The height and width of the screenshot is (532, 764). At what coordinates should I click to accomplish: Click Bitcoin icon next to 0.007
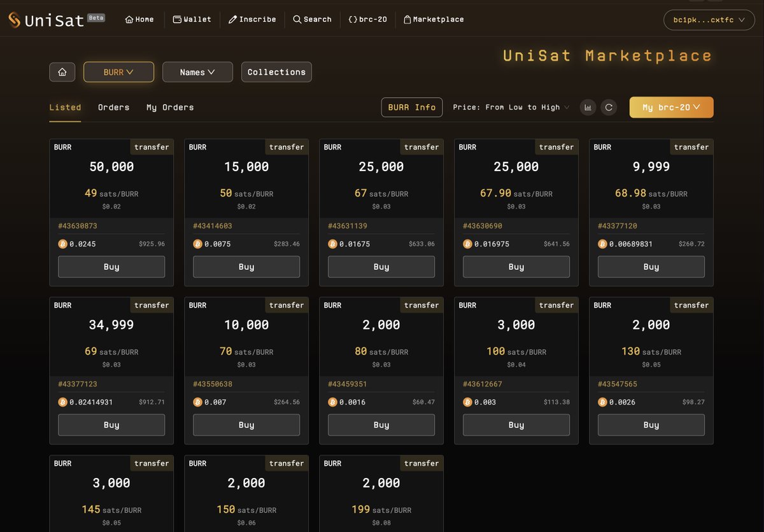(x=197, y=402)
